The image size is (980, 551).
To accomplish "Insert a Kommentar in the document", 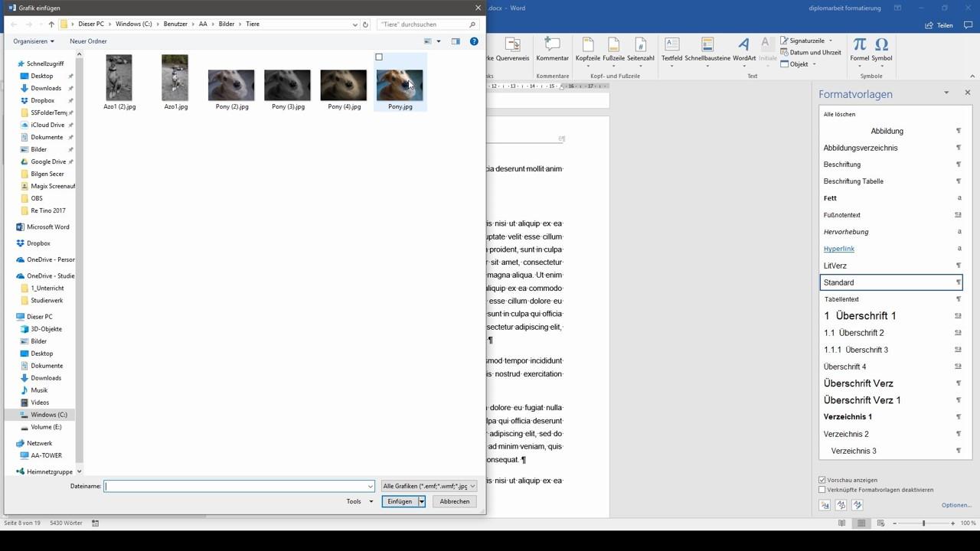I will (x=552, y=48).
